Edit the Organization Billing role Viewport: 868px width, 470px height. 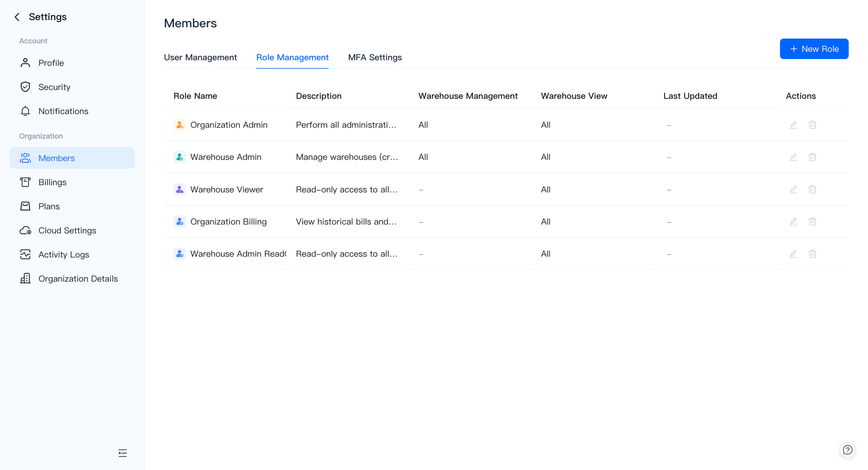click(793, 221)
